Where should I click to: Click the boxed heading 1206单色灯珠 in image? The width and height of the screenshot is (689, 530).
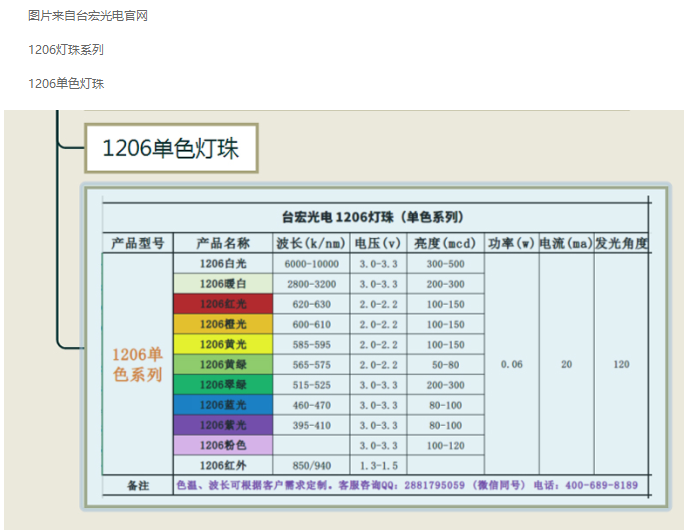tap(171, 148)
